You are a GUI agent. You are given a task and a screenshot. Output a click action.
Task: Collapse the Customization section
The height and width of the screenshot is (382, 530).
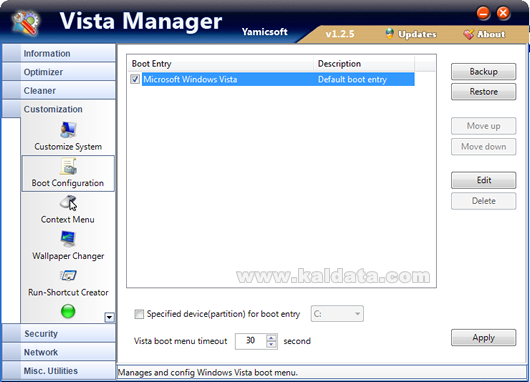(x=59, y=109)
